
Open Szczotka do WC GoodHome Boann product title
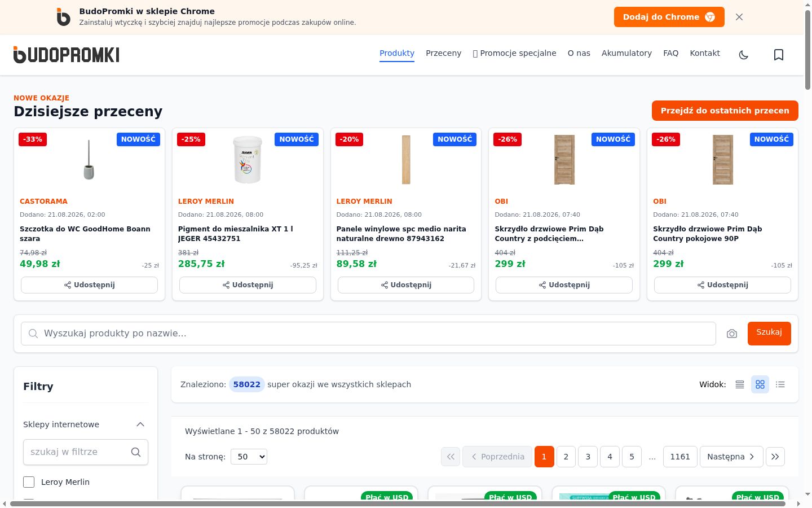pyautogui.click(x=85, y=234)
